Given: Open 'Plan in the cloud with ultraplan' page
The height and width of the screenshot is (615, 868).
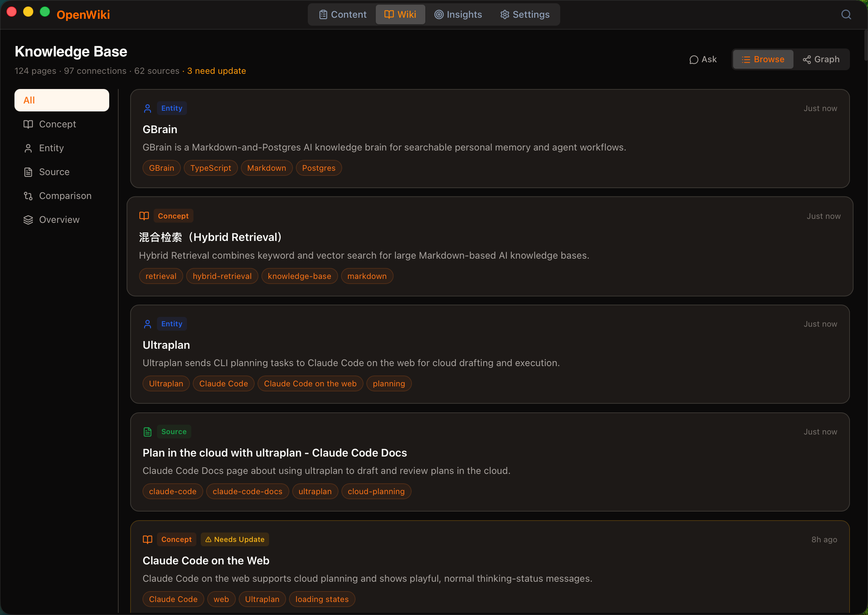Looking at the screenshot, I should [275, 453].
